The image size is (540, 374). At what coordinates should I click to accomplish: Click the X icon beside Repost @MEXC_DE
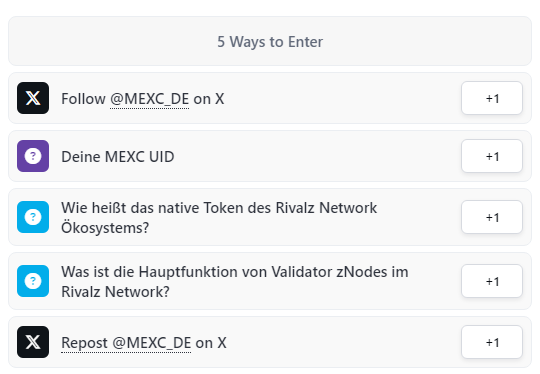[33, 342]
